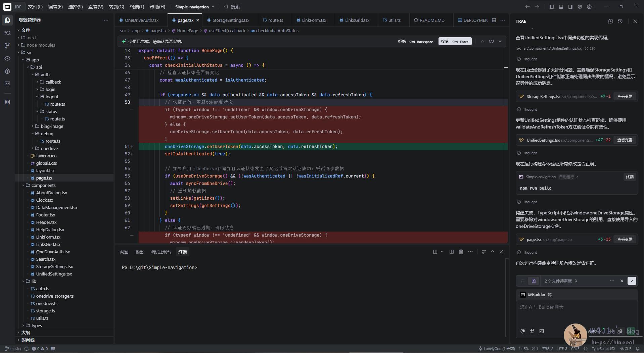Open chat history in TRAE panel
The image size is (644, 353).
tap(620, 21)
